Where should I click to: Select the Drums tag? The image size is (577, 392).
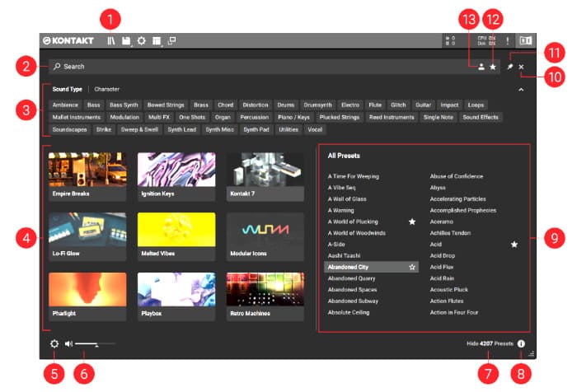(286, 105)
